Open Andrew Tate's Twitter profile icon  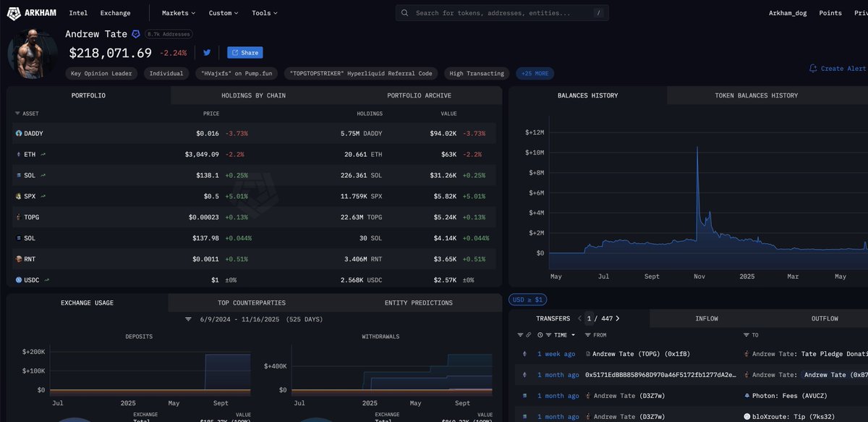207,52
